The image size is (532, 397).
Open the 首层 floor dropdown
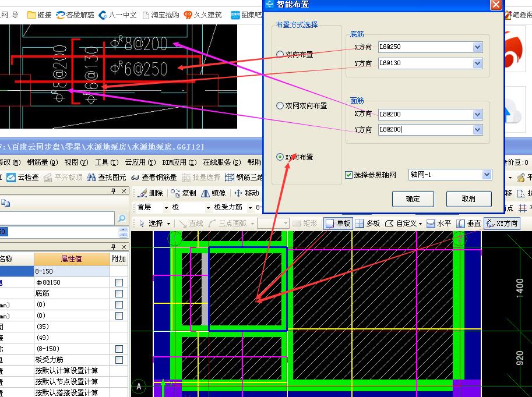click(166, 207)
